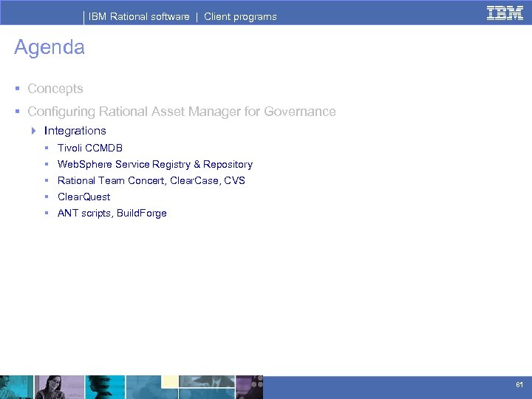Click Rational Team Concert, ClearCase, CVS

point(151,180)
